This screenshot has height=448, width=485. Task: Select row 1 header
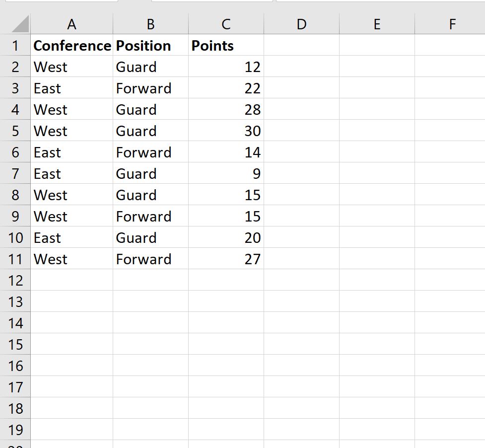pos(15,45)
